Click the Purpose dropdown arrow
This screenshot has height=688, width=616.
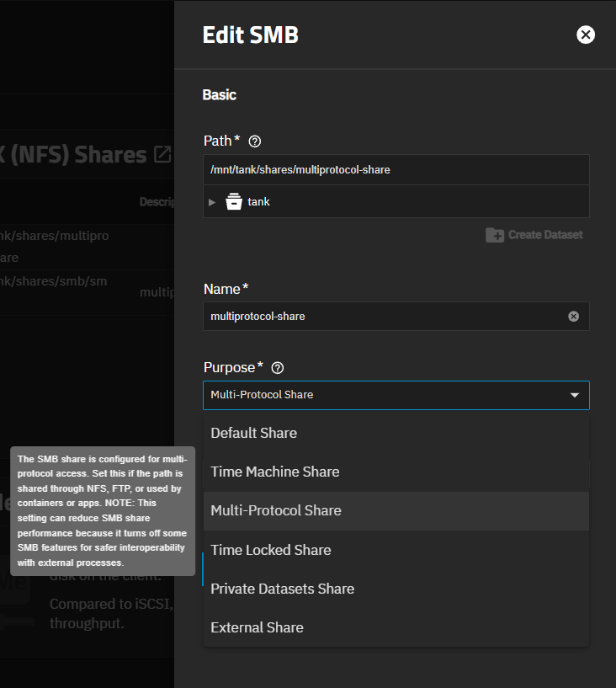coord(575,395)
